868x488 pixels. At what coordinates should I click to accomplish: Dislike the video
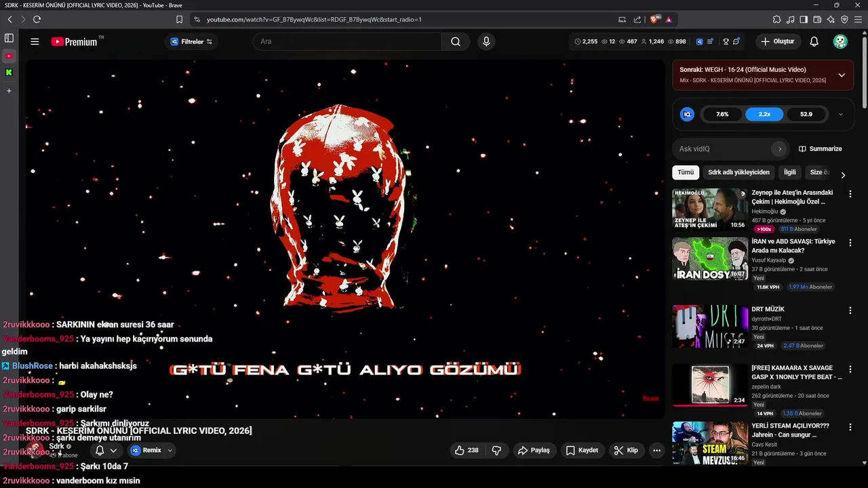[496, 450]
